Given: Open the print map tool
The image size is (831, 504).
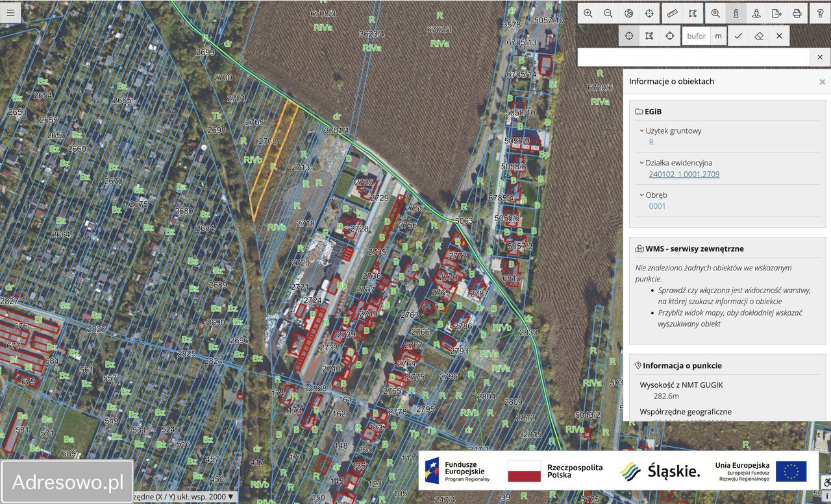Looking at the screenshot, I should coord(797,13).
